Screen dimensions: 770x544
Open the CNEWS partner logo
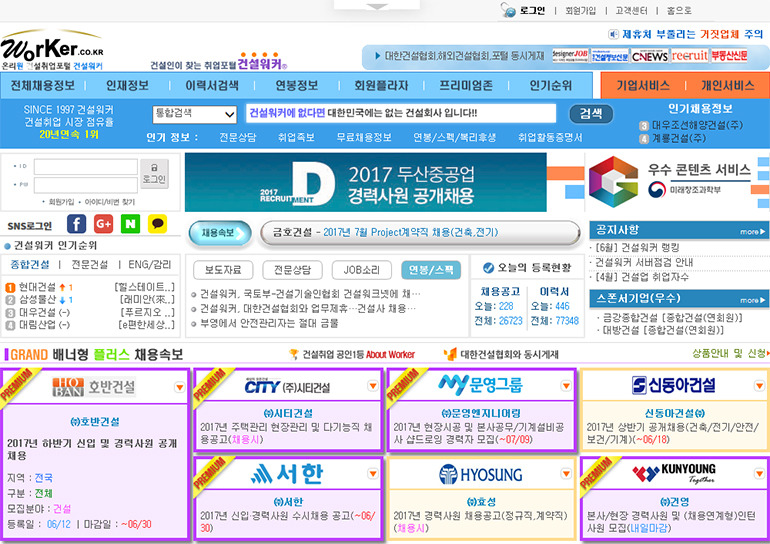pyautogui.click(x=650, y=56)
